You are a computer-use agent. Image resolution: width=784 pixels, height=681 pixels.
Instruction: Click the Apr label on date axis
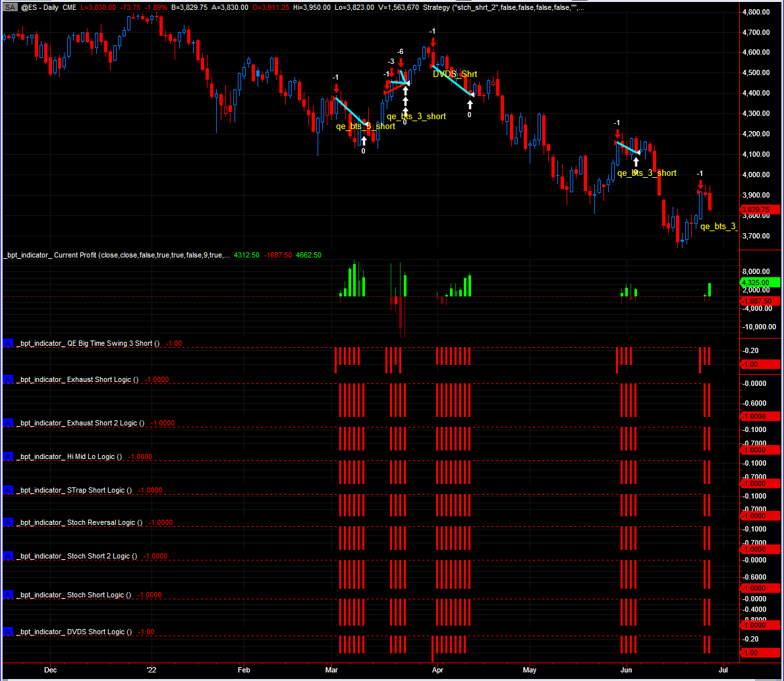point(437,670)
